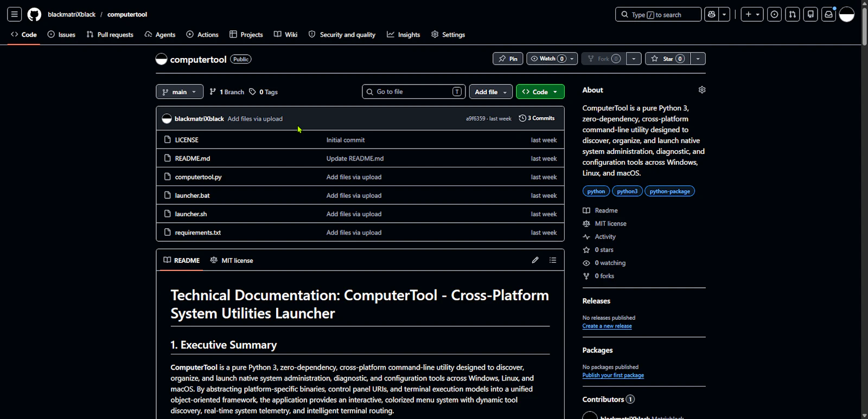This screenshot has height=419, width=868.
Task: Click the Type / to search box
Action: (658, 15)
